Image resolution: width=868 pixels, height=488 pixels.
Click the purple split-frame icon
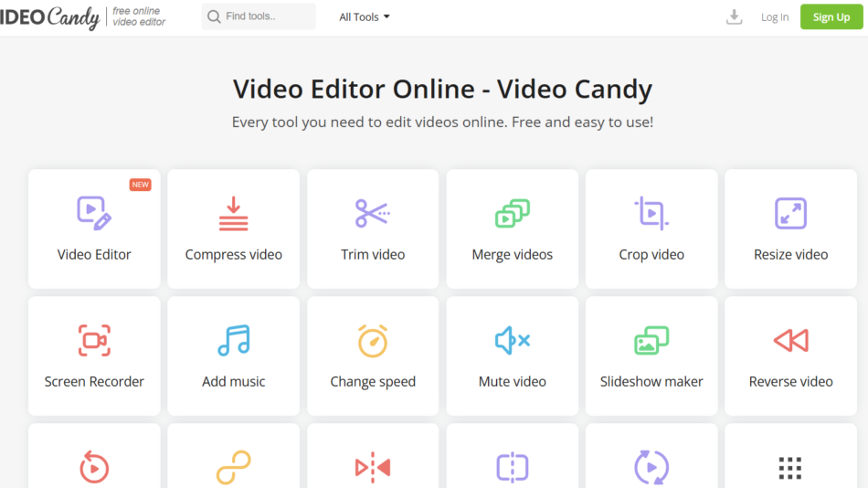click(512, 467)
